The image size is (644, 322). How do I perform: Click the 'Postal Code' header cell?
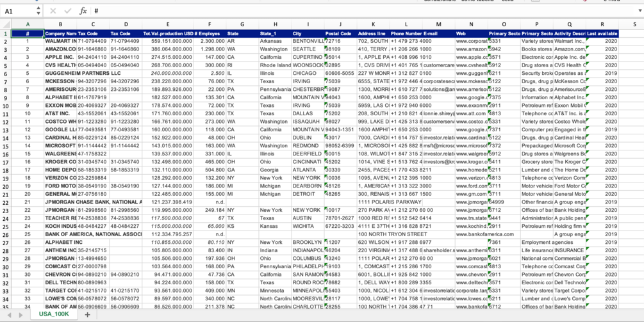click(340, 33)
